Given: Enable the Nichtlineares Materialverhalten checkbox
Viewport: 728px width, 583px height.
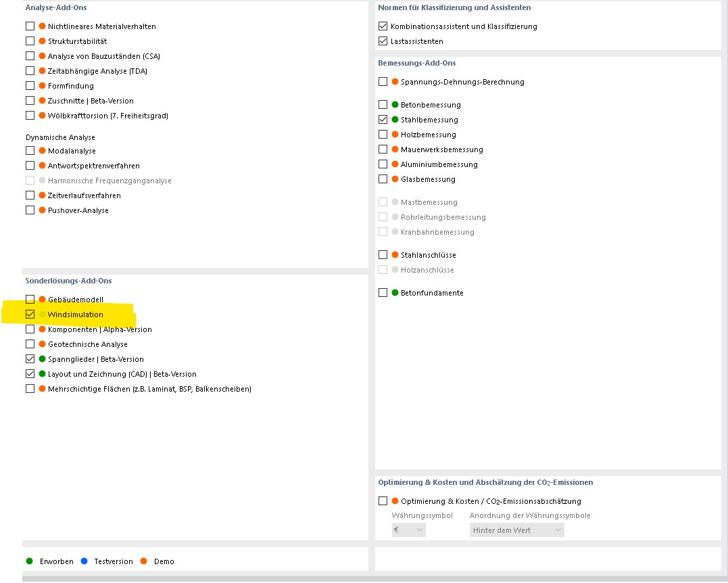Looking at the screenshot, I should coord(30,26).
